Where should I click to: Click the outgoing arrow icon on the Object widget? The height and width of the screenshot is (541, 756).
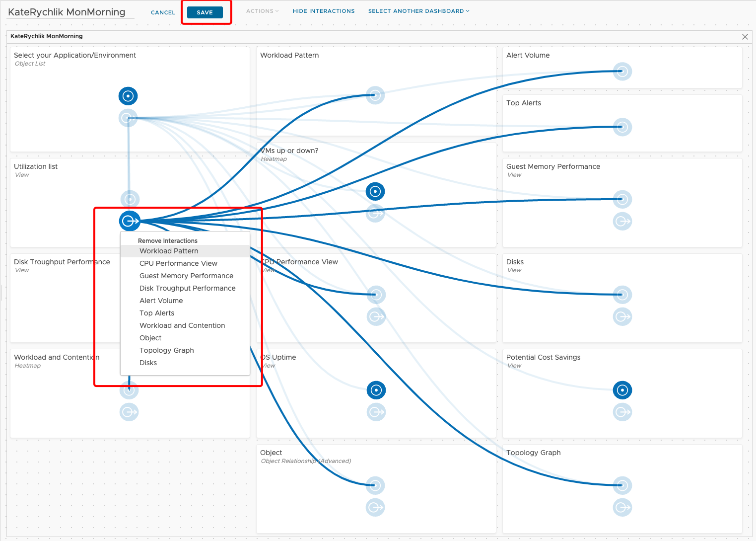tap(375, 507)
